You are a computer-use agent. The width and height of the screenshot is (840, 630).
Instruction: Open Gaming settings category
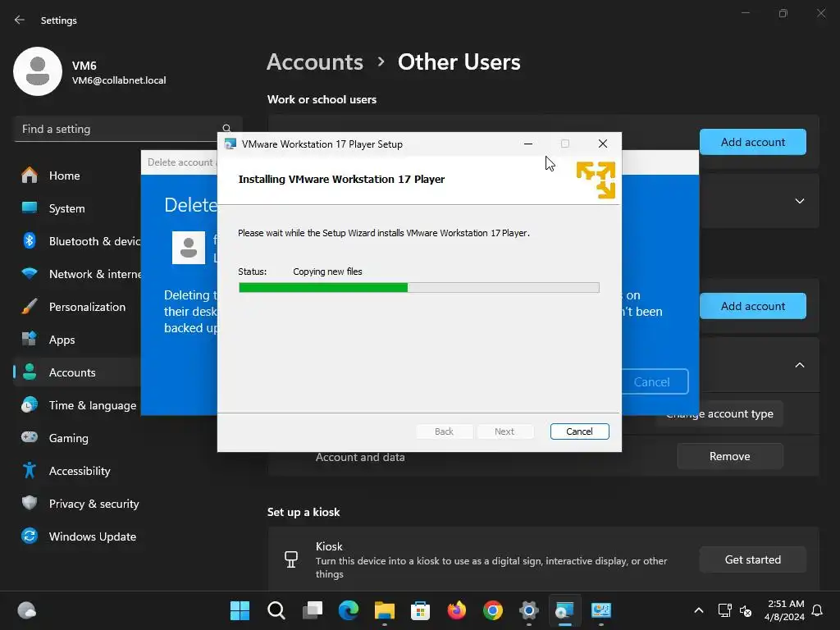point(69,438)
